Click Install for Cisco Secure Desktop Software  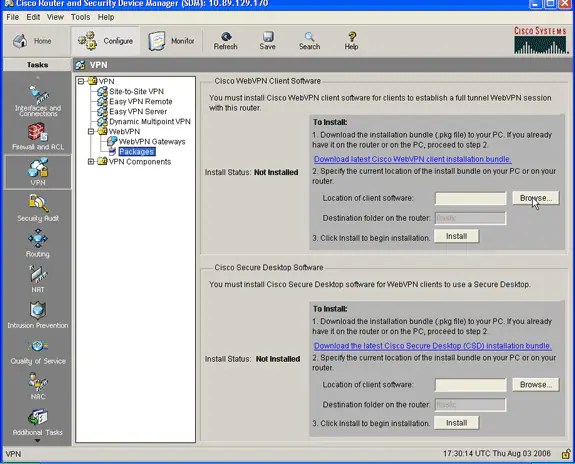[x=457, y=423]
